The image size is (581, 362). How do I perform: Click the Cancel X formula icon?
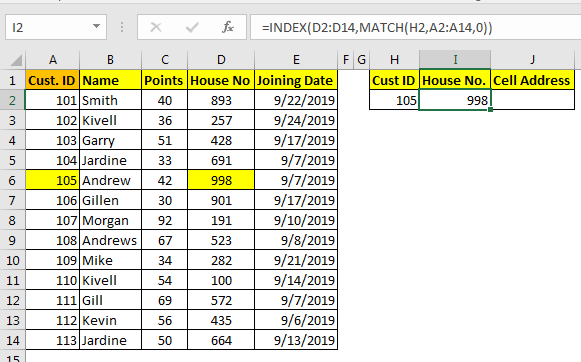point(156,27)
